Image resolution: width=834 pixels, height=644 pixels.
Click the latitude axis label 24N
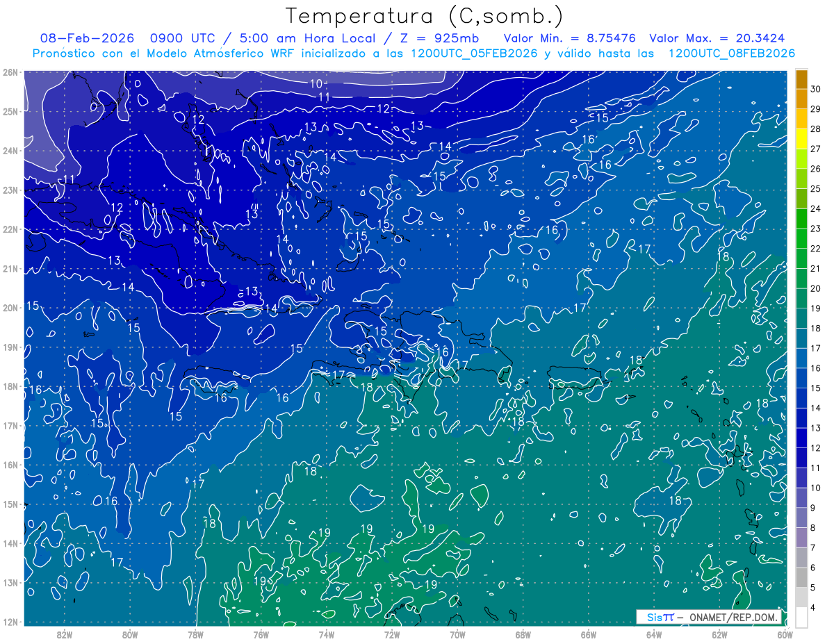coord(10,150)
